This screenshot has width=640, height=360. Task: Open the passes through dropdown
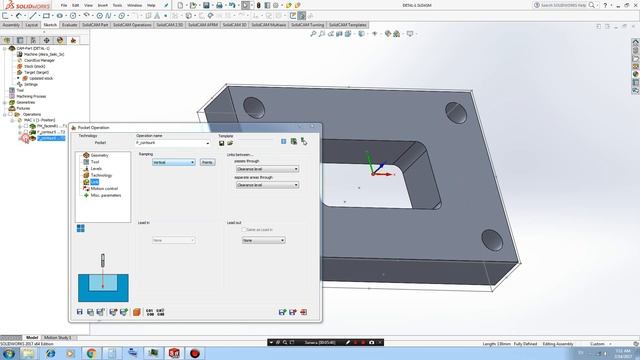tap(267, 169)
